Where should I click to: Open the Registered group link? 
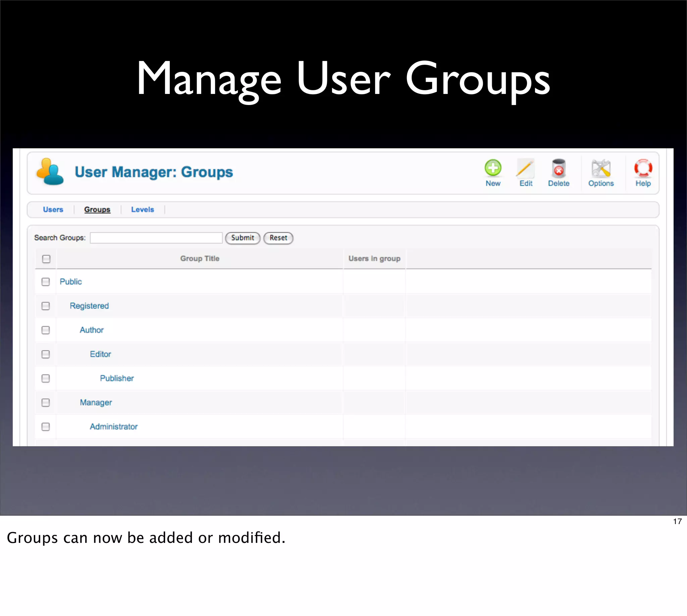pos(89,306)
